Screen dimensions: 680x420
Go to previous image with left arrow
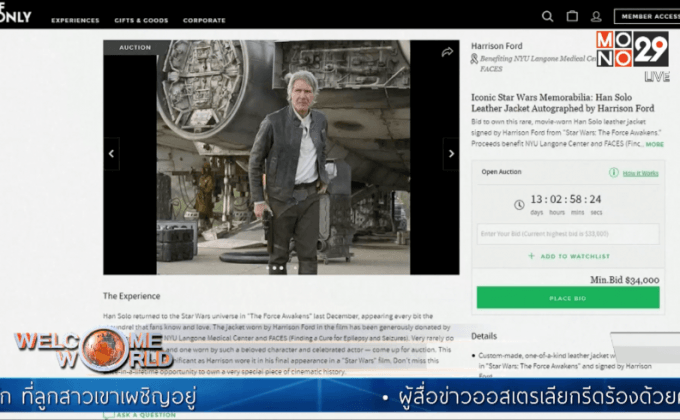click(111, 154)
